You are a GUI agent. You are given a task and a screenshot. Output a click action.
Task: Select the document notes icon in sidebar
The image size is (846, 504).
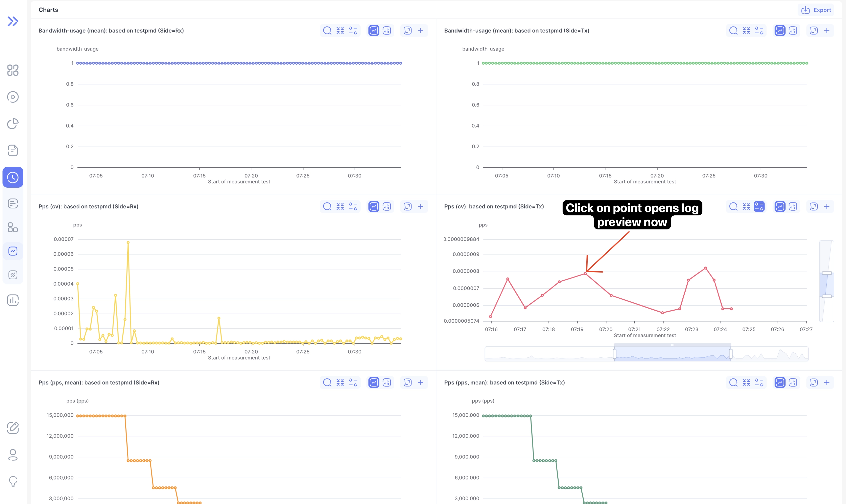13,151
